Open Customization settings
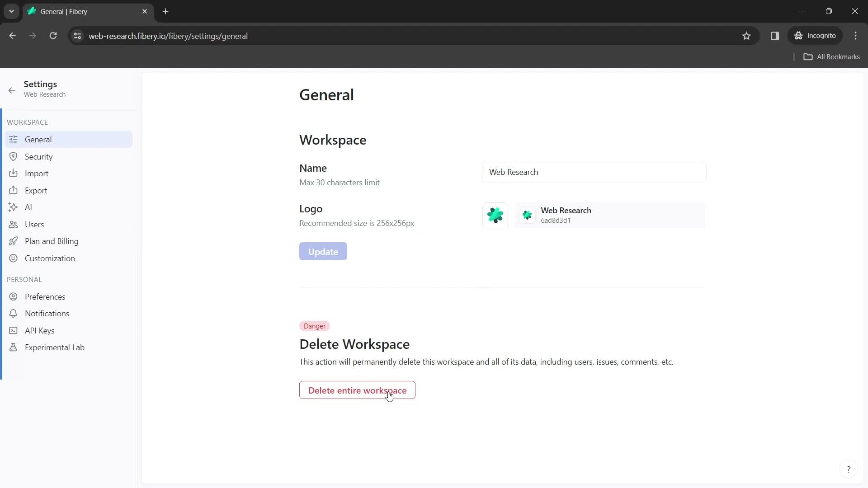Viewport: 868px width, 488px height. click(69, 258)
